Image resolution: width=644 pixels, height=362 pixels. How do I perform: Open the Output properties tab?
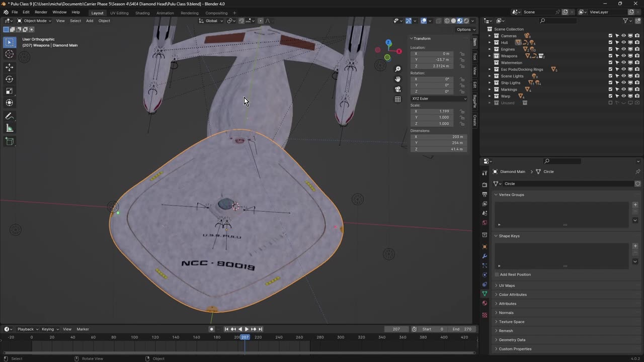click(x=485, y=194)
